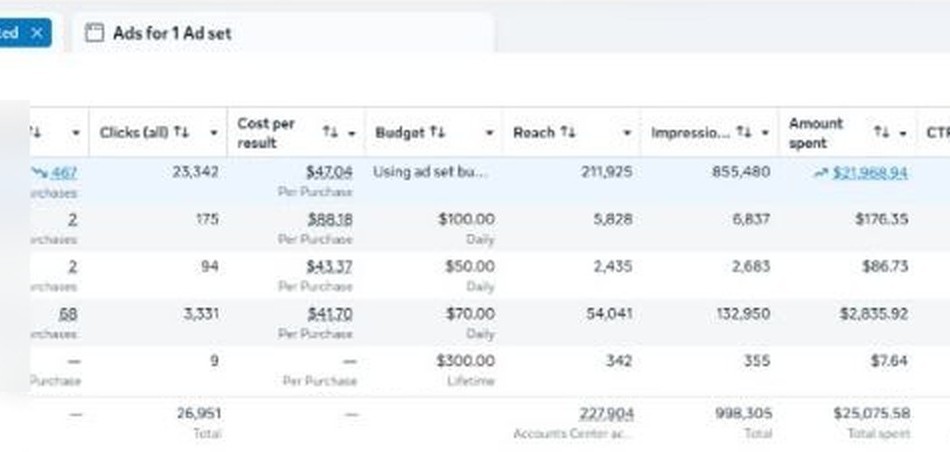Click the 5,828 reach cell

[x=613, y=219]
